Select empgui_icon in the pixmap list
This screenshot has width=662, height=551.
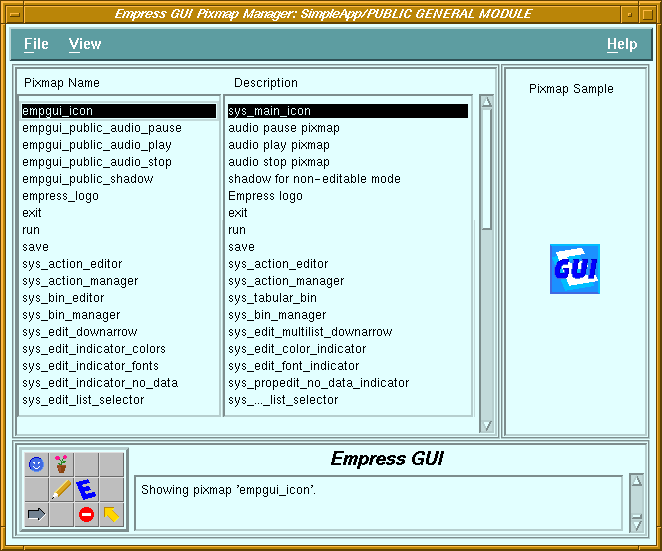point(119,111)
